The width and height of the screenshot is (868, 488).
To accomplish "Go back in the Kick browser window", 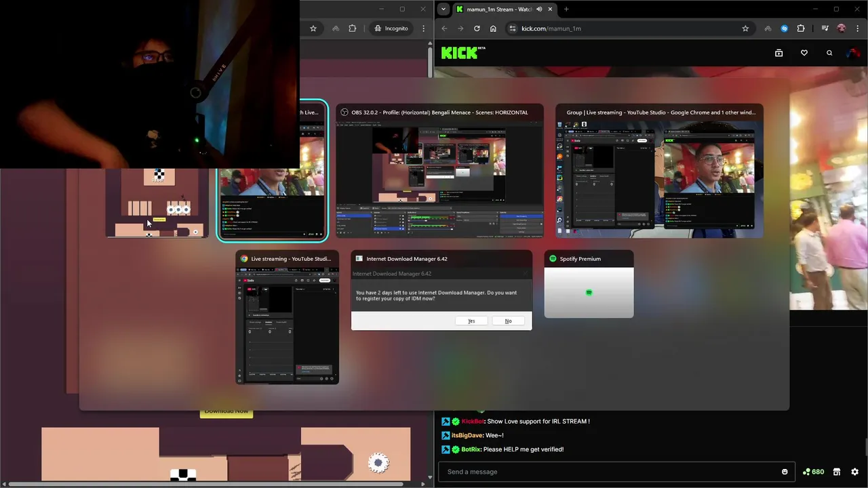I will point(444,28).
